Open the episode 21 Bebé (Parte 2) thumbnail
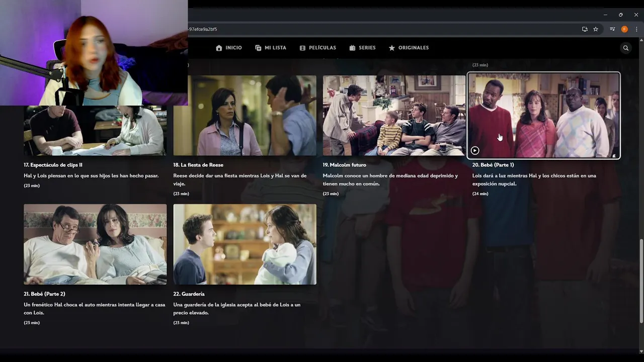Screen dimensions: 644x362 tap(95, 244)
